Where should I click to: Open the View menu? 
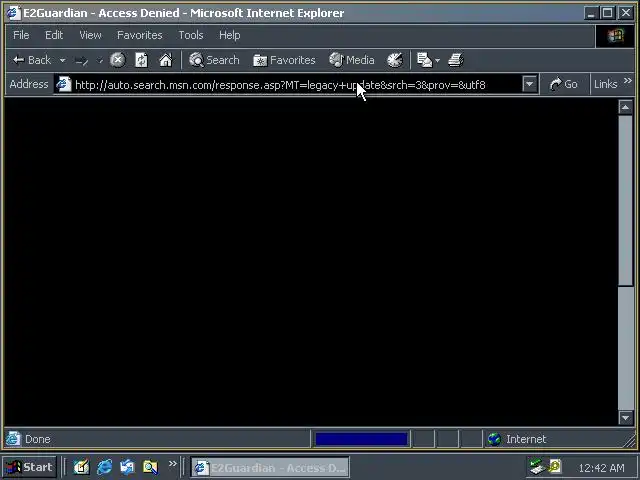90,35
